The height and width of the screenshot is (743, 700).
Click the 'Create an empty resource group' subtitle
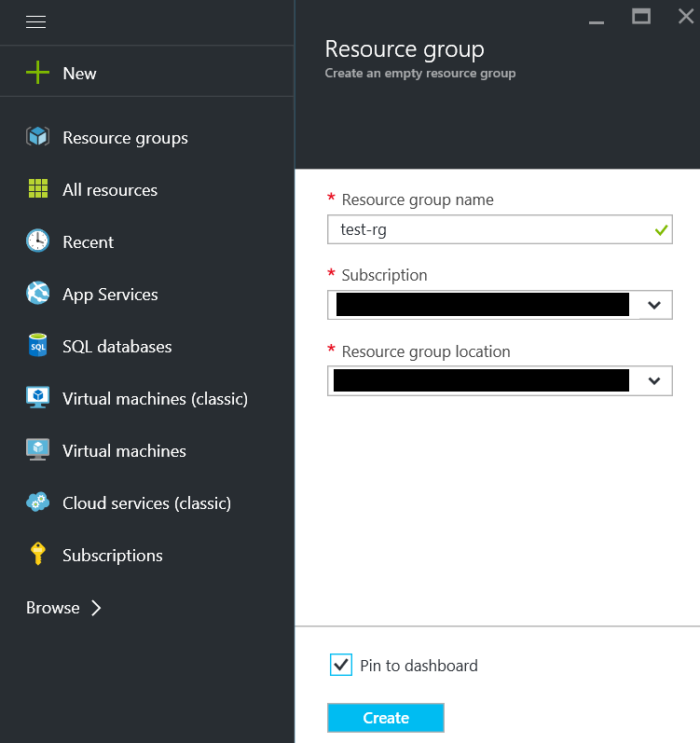420,74
